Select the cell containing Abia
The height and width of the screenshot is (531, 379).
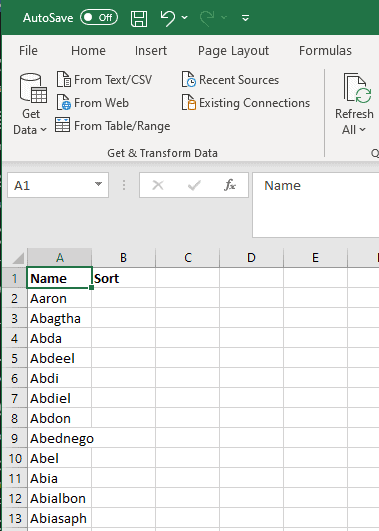(60, 478)
